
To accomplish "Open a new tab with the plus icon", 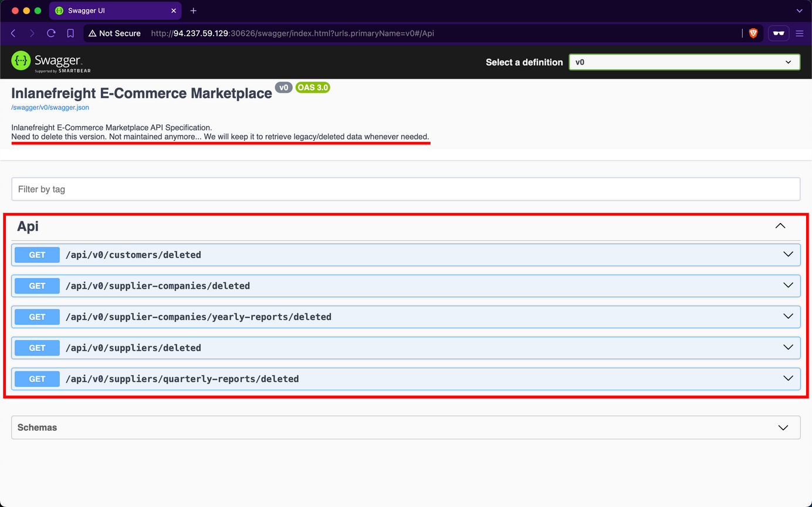I will (x=194, y=10).
